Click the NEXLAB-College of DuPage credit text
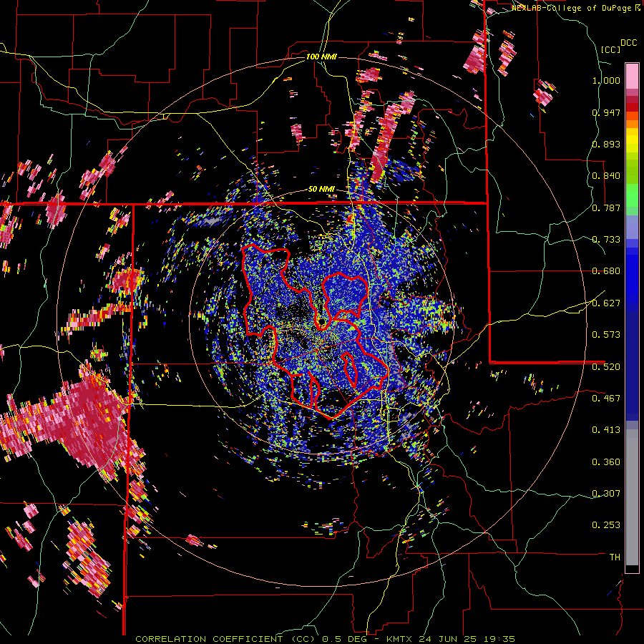Image resolution: width=644 pixels, height=644 pixels. click(572, 8)
